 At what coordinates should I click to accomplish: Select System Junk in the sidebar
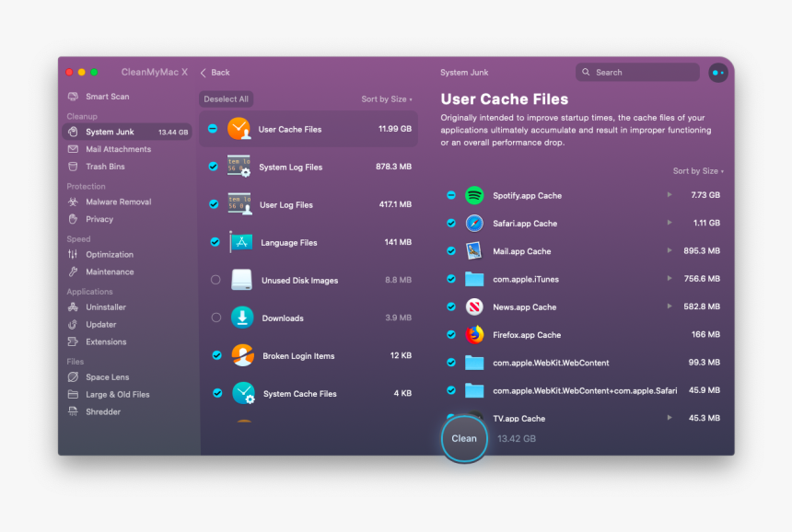(x=127, y=132)
